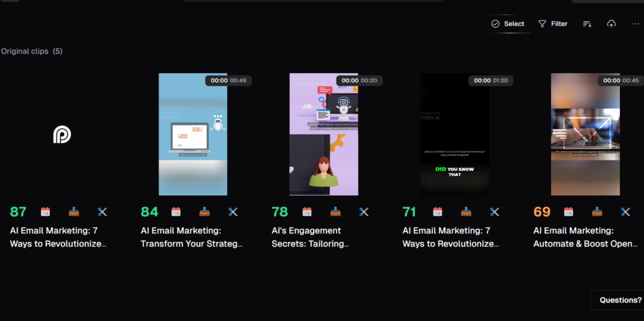This screenshot has height=321, width=644.
Task: Open the first clip thumbnail with the white logo
Action: coord(62,134)
